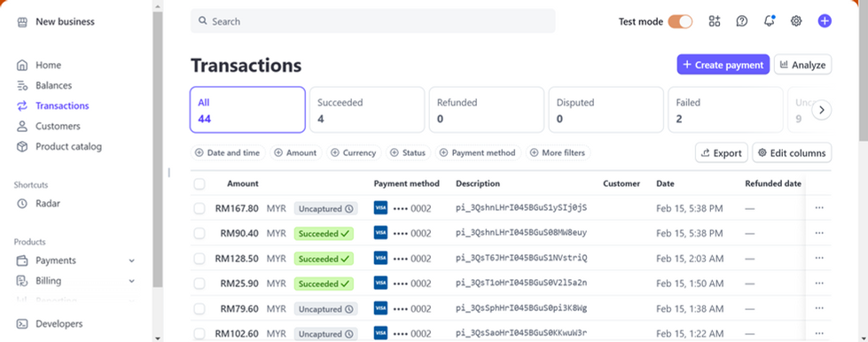Click the apps grid icon in the header
This screenshot has height=342, width=868.
coord(714,21)
